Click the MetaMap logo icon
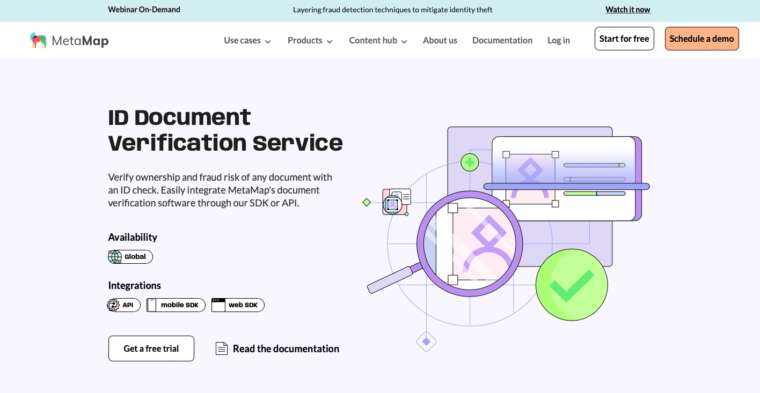The width and height of the screenshot is (760, 393). coord(38,40)
